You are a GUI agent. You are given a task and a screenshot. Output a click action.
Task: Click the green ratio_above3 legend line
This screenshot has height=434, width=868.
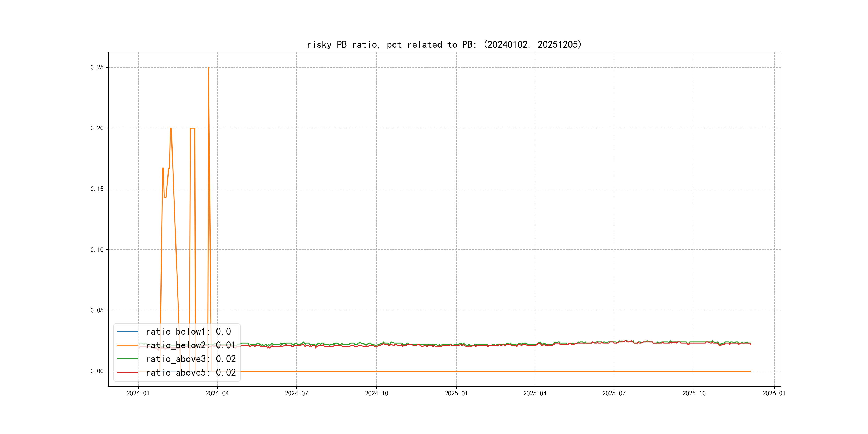pos(127,359)
